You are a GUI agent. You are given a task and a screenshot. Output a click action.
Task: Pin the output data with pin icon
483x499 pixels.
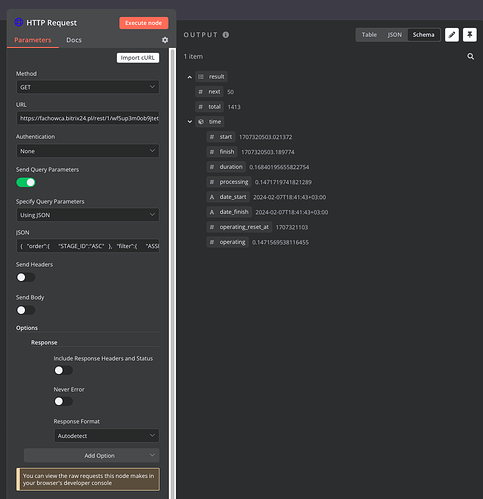click(x=470, y=35)
